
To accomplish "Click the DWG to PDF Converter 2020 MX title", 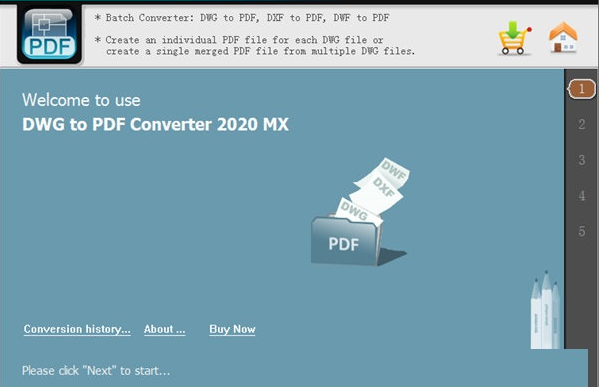I will [x=155, y=125].
